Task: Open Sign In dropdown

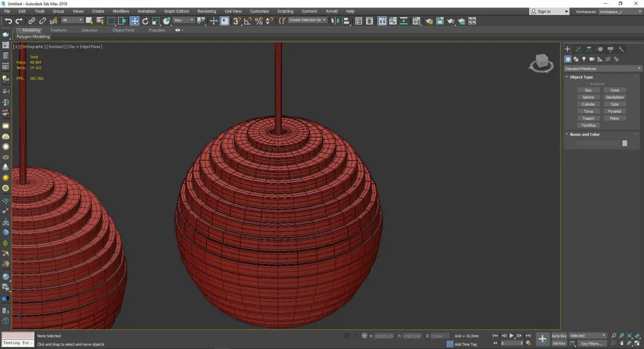Action: [x=549, y=11]
